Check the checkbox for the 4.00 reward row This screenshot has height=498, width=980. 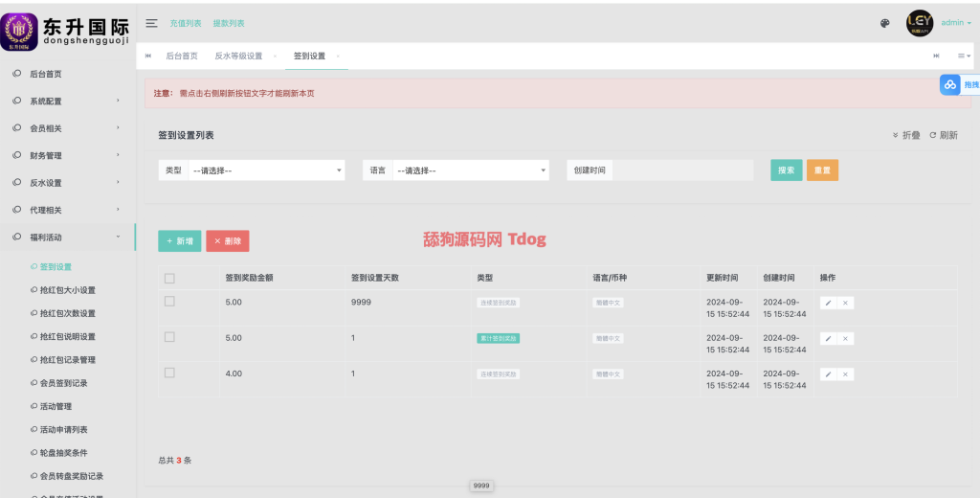(169, 373)
